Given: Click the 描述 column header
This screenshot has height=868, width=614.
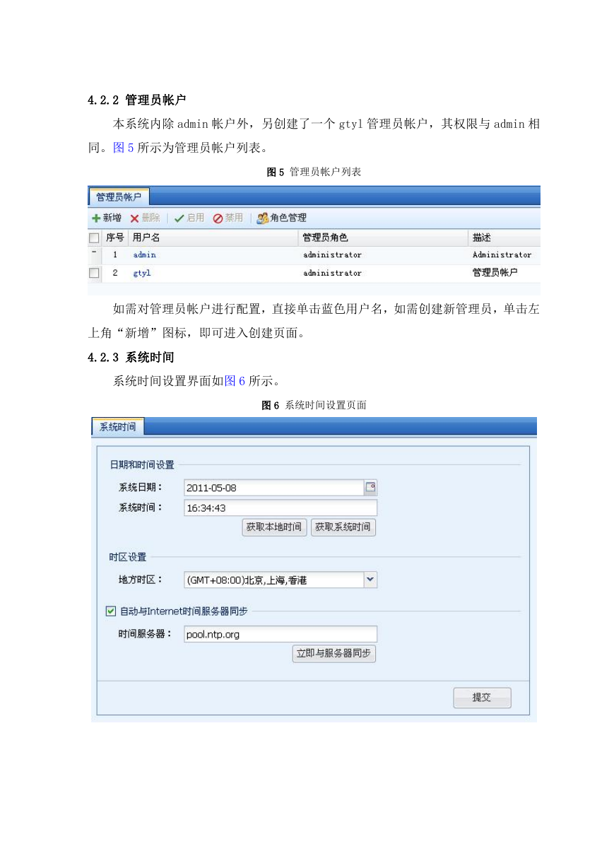Looking at the screenshot, I should (x=504, y=238).
